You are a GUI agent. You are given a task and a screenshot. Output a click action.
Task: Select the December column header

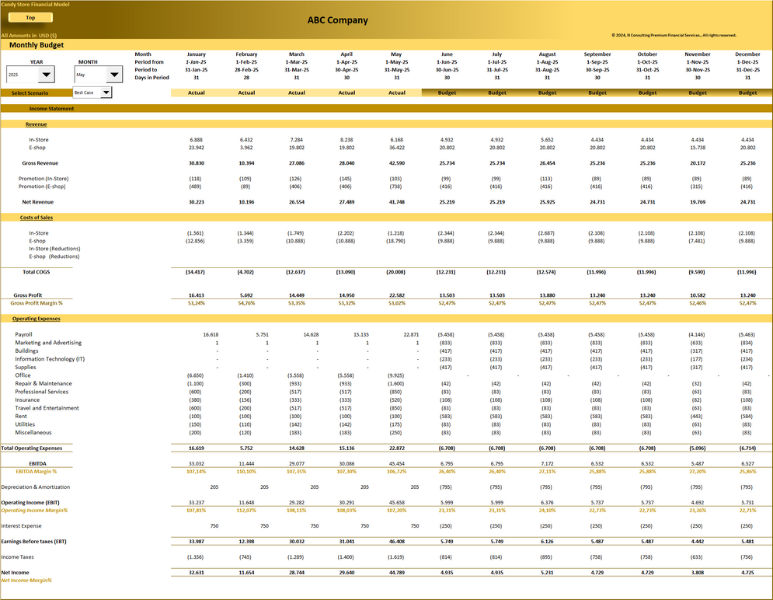coord(747,54)
